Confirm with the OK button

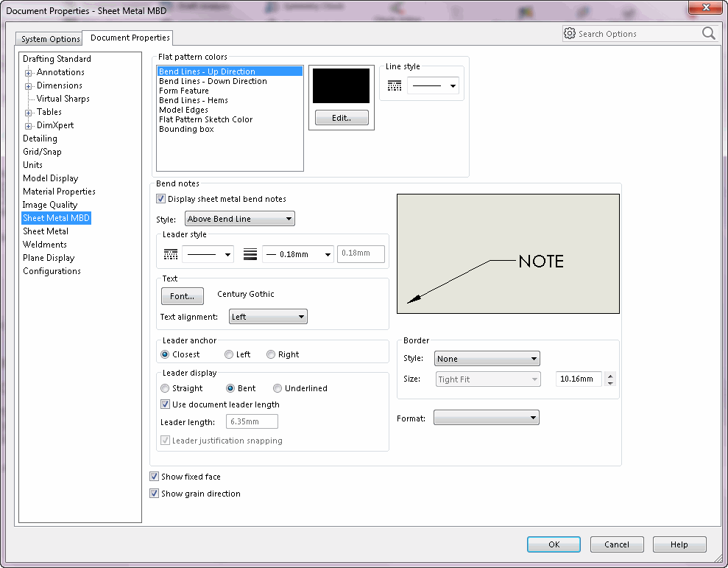pos(554,544)
